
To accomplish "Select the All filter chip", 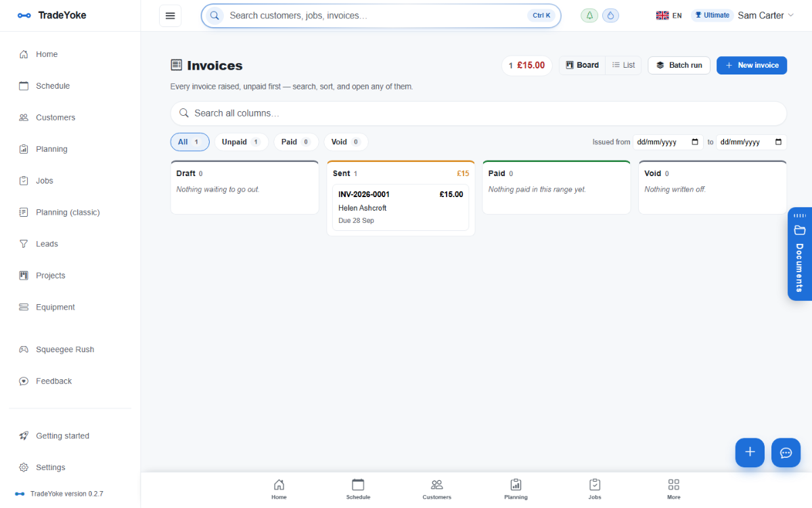I will 190,142.
